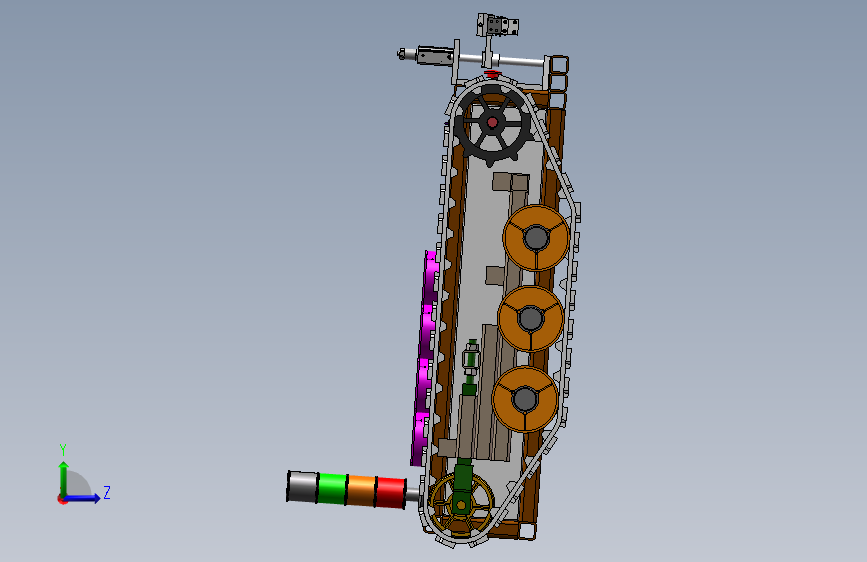Select the middle orange road wheel
Viewport: 867px width, 562px height.
click(531, 318)
